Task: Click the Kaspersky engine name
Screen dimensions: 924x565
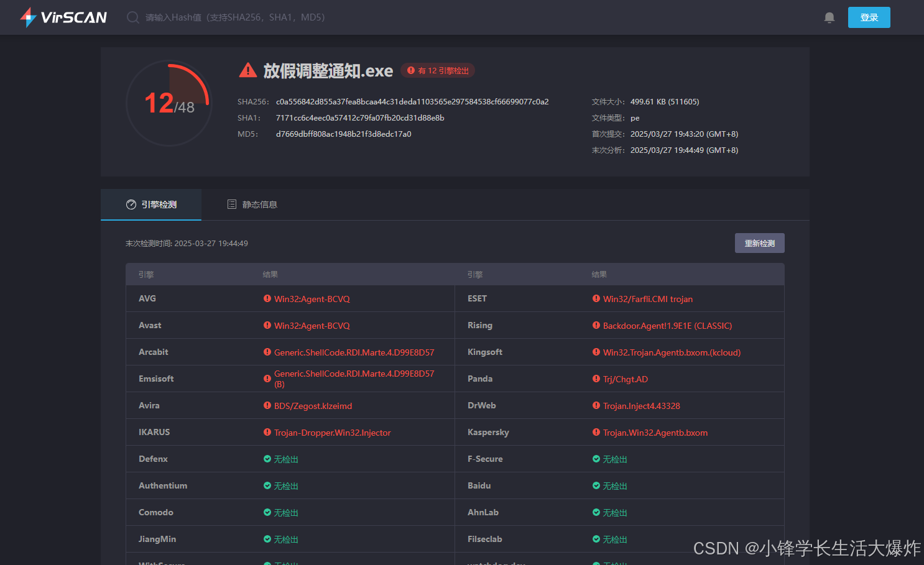Action: (488, 432)
